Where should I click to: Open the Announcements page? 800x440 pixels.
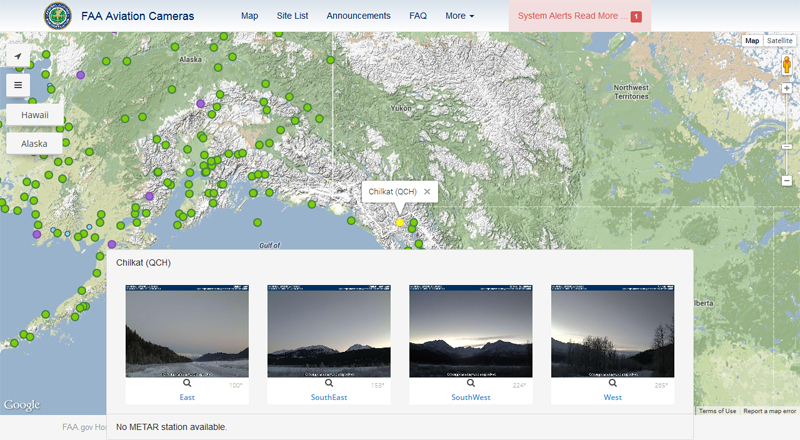tap(358, 16)
